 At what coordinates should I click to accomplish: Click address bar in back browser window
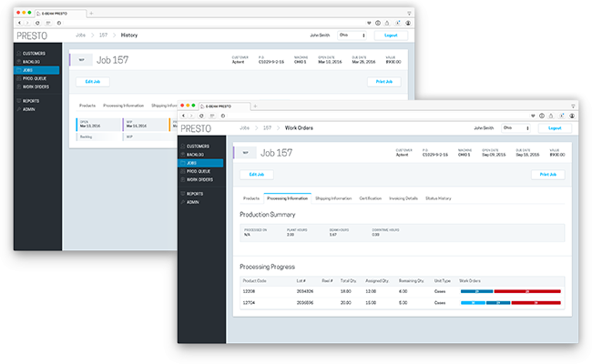(x=214, y=23)
